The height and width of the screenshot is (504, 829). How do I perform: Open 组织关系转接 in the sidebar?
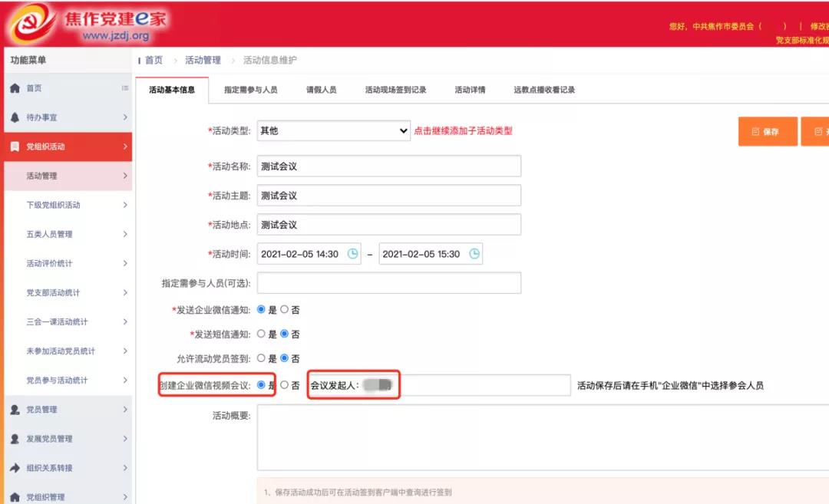click(68, 467)
